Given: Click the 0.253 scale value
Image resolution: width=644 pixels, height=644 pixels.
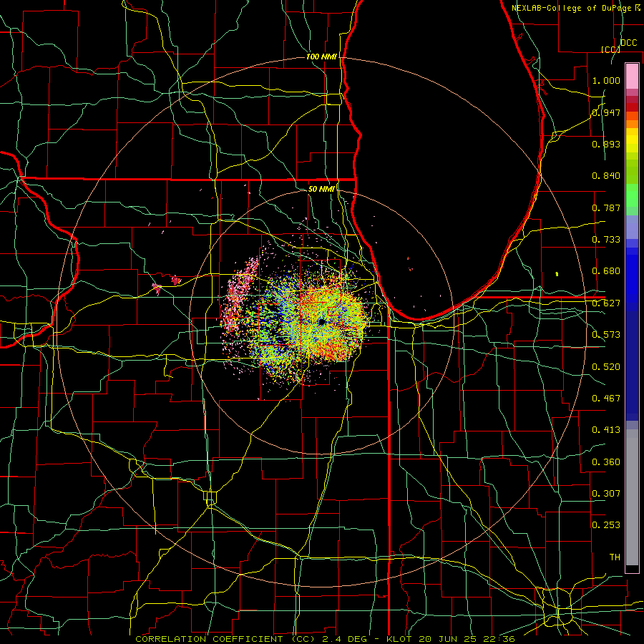Looking at the screenshot, I should pos(606,525).
